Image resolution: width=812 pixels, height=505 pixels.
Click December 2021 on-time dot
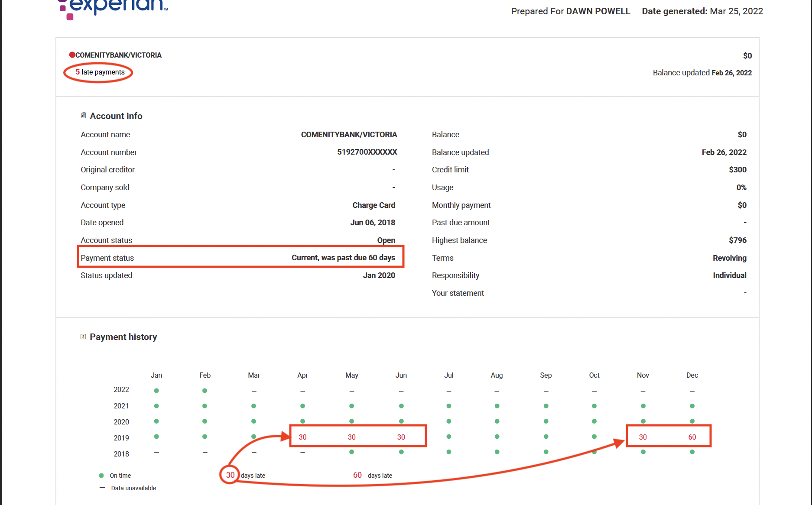point(692,406)
